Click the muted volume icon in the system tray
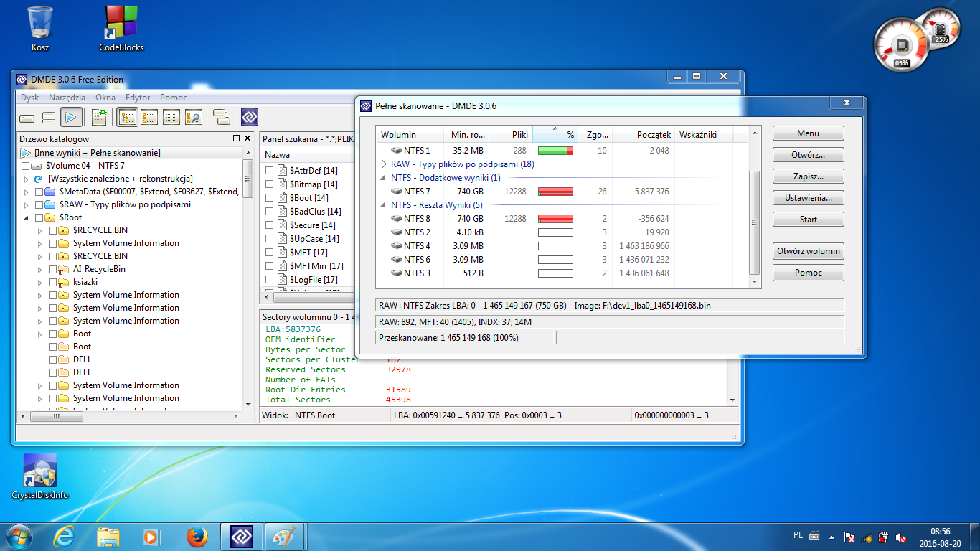 tap(900, 537)
